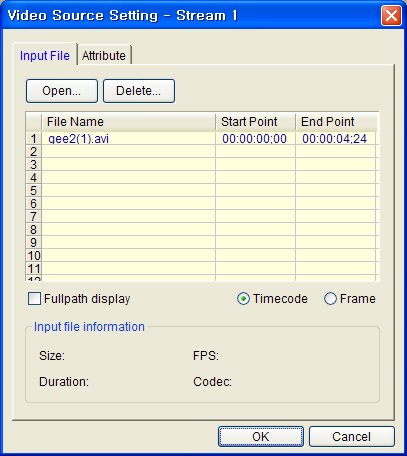Select row number 1 header
Image resolution: width=407 pixels, height=456 pixels.
34,138
